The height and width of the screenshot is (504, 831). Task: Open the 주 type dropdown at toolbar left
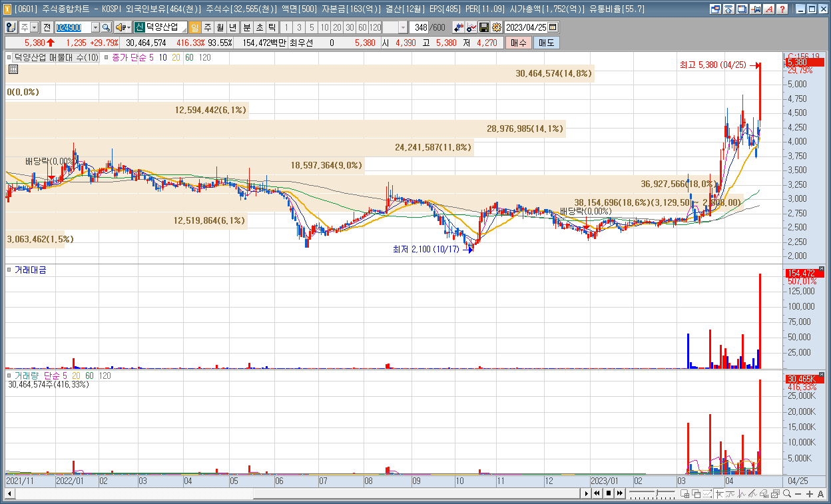point(35,27)
